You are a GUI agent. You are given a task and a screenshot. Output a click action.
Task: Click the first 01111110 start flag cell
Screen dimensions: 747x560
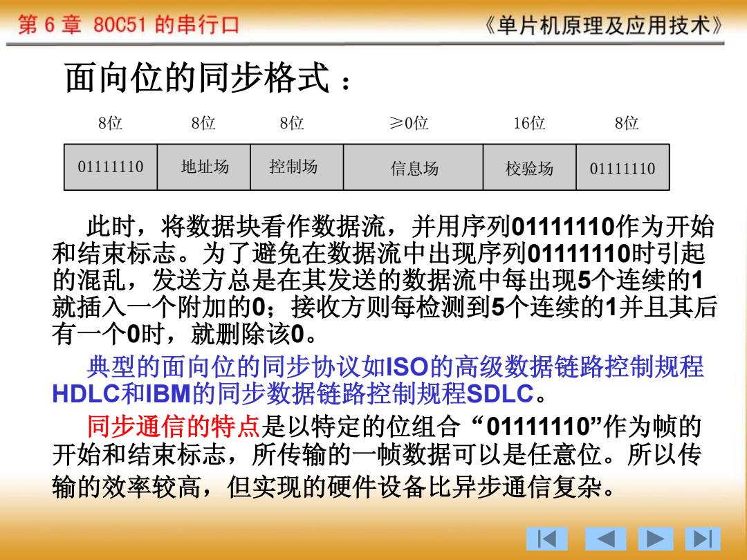pos(111,167)
